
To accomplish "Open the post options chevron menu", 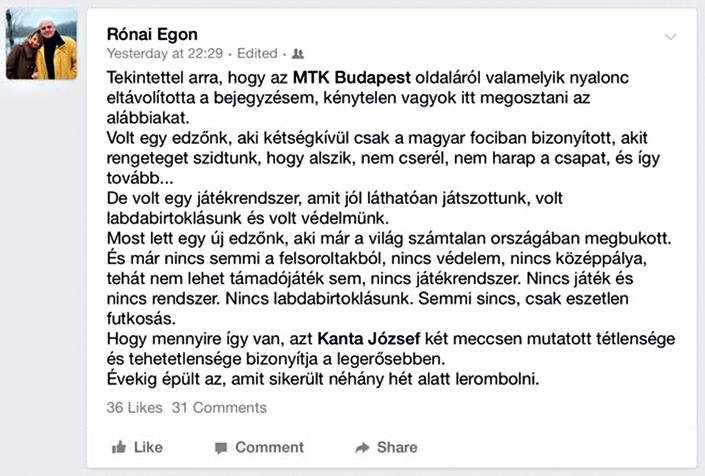I will (x=670, y=36).
